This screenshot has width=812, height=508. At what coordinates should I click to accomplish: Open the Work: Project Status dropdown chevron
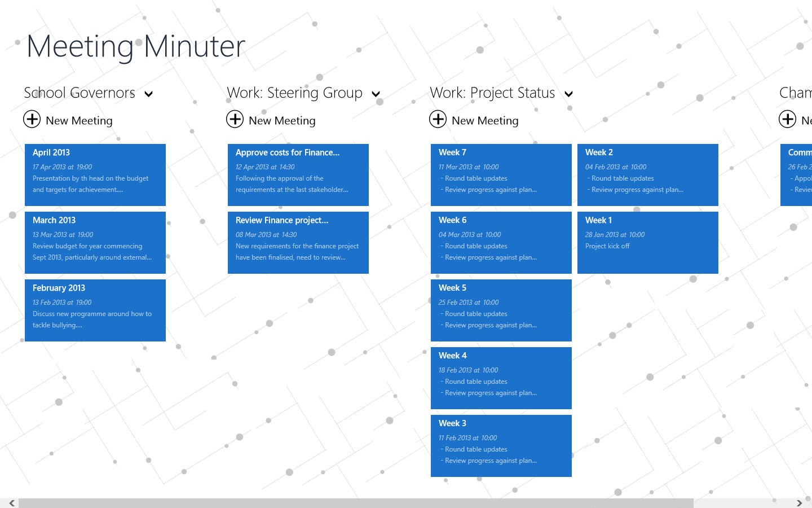point(569,94)
